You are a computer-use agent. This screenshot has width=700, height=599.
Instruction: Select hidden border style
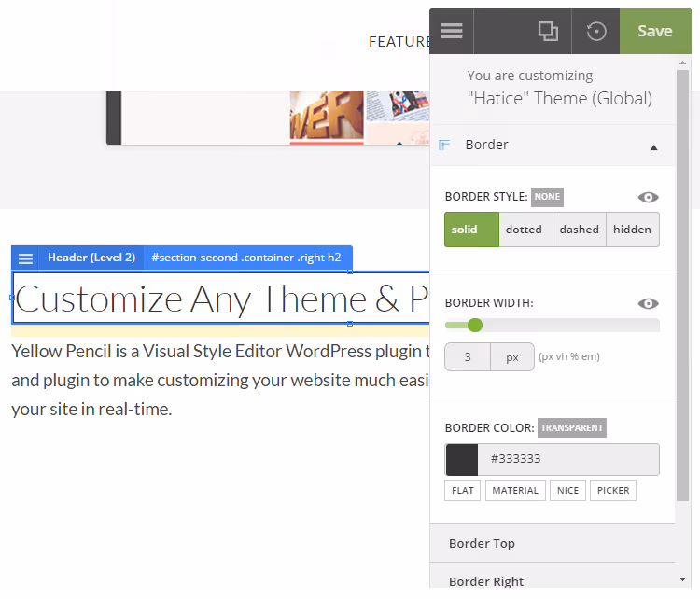(x=632, y=230)
